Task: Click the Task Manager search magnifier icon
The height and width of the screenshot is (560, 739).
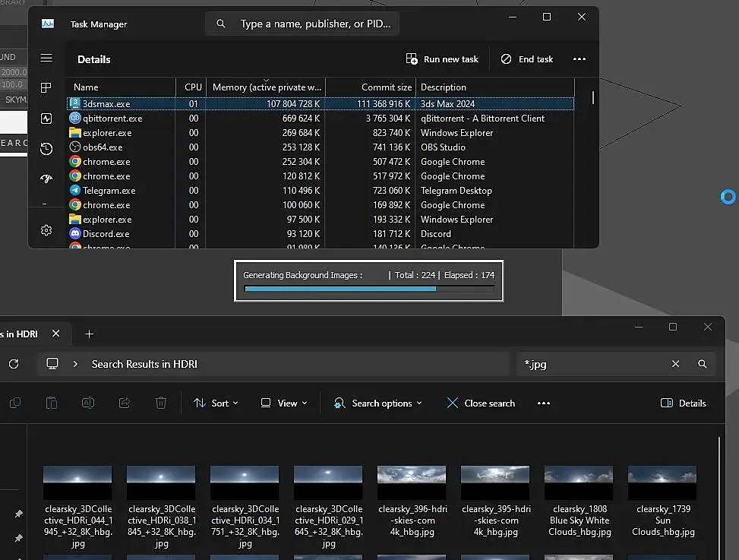Action: pos(220,24)
